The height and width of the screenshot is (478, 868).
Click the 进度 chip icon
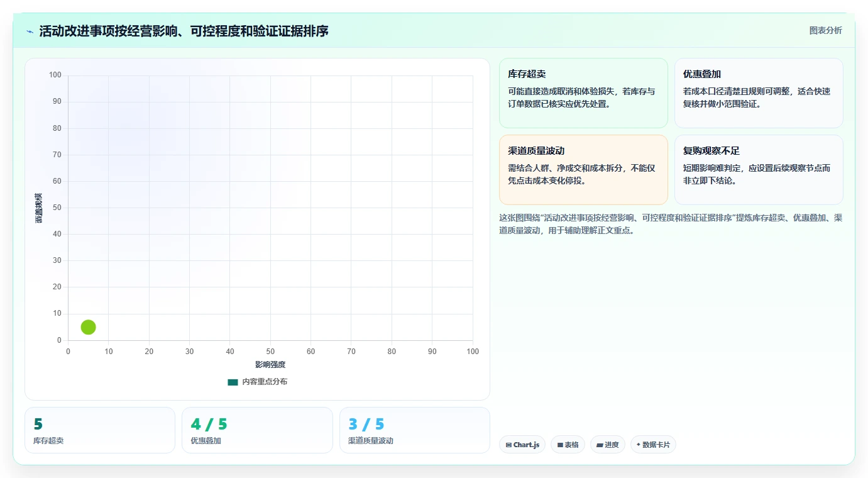tap(600, 445)
